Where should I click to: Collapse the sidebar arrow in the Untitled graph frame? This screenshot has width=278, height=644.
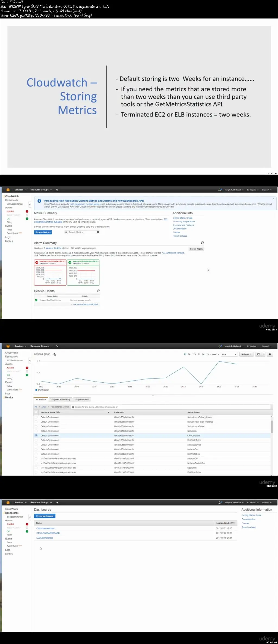click(x=30, y=361)
